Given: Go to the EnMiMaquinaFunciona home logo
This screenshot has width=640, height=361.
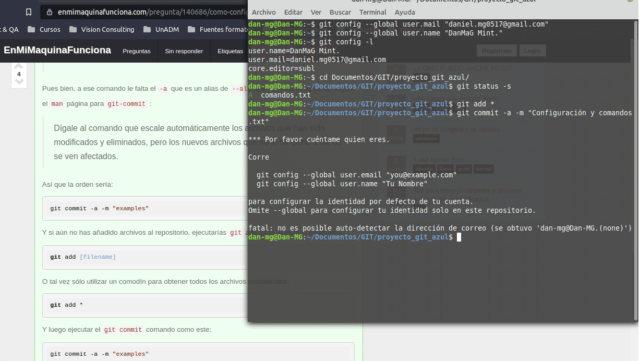Looking at the screenshot, I should coord(57,50).
